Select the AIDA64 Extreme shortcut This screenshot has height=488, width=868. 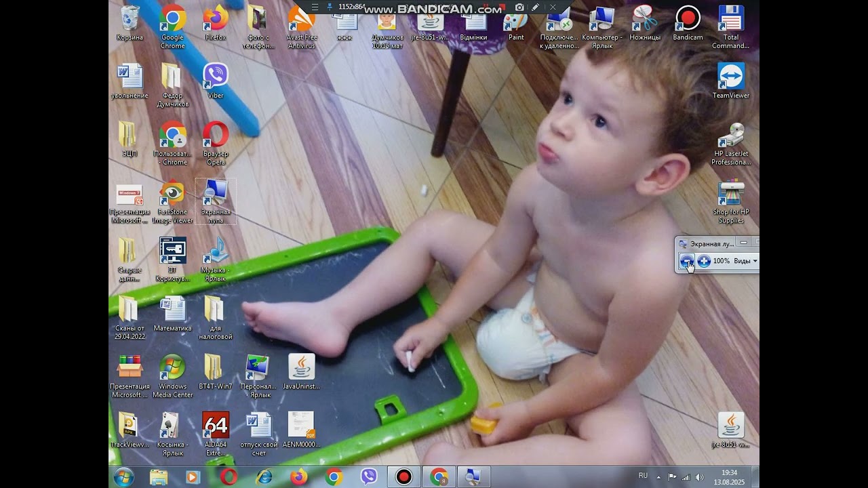coord(216,434)
